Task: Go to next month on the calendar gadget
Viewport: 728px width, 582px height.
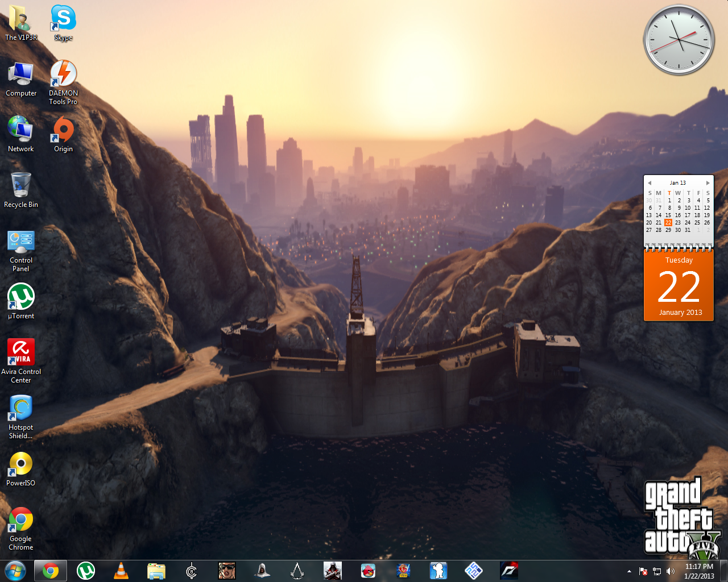Action: coord(708,182)
